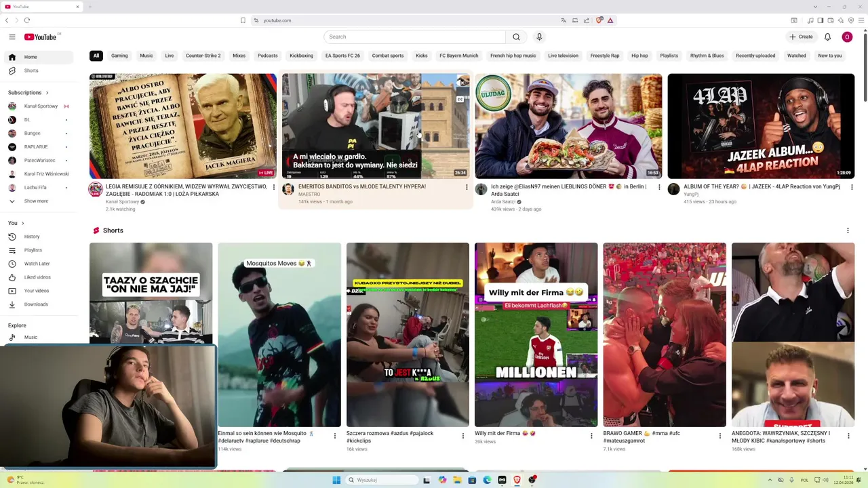The width and height of the screenshot is (868, 488).
Task: Open File Explorer from the taskbar
Action: [x=457, y=480]
